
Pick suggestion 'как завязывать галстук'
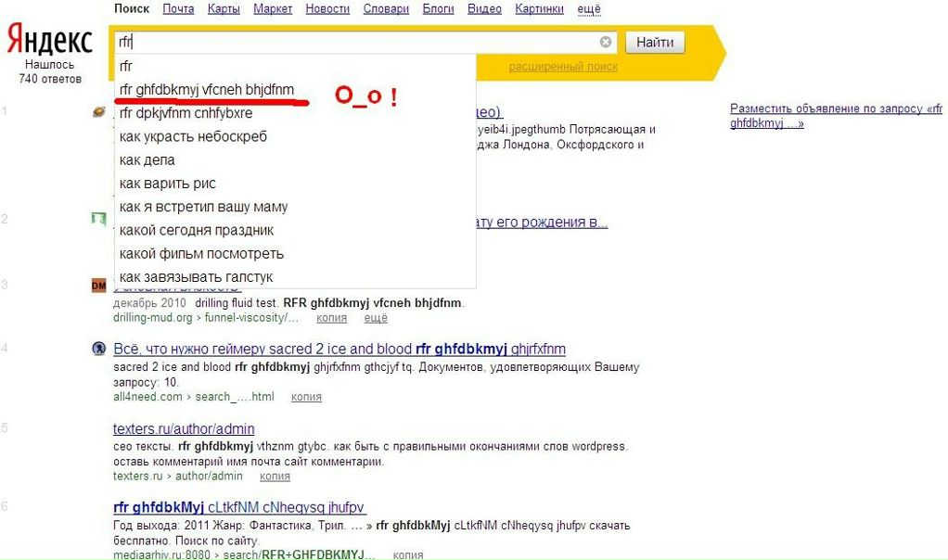pyautogui.click(x=197, y=277)
